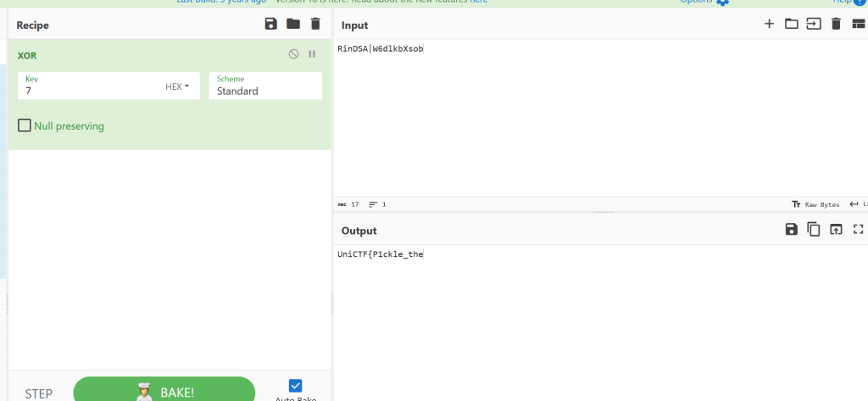868x401 pixels.
Task: Copy output to clipboard
Action: click(x=814, y=229)
